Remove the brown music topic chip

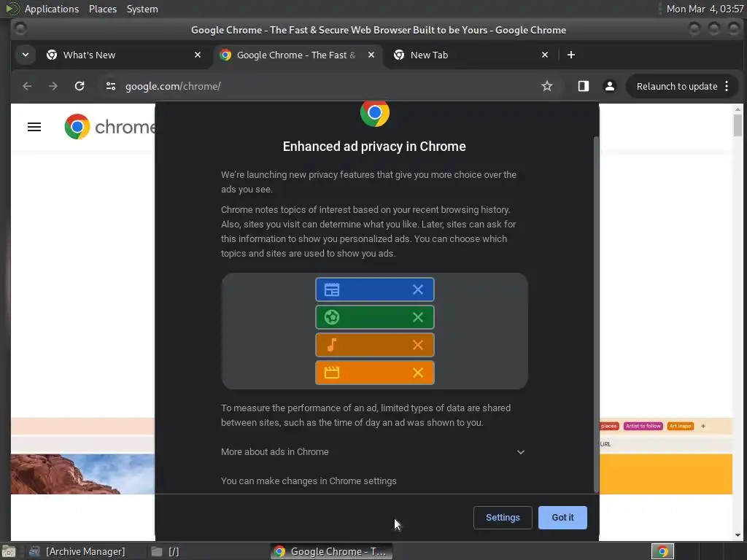pyautogui.click(x=418, y=345)
